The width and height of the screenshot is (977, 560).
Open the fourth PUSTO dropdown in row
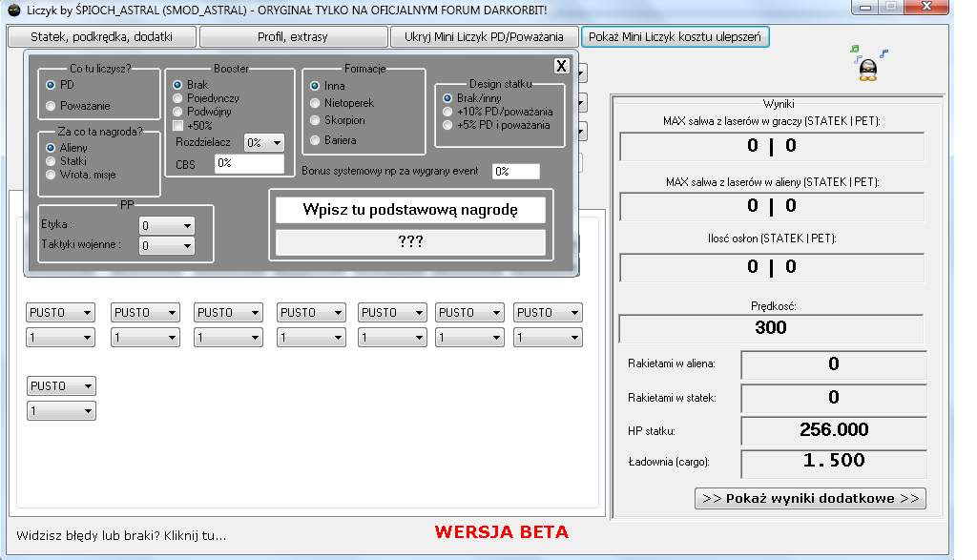point(311,313)
